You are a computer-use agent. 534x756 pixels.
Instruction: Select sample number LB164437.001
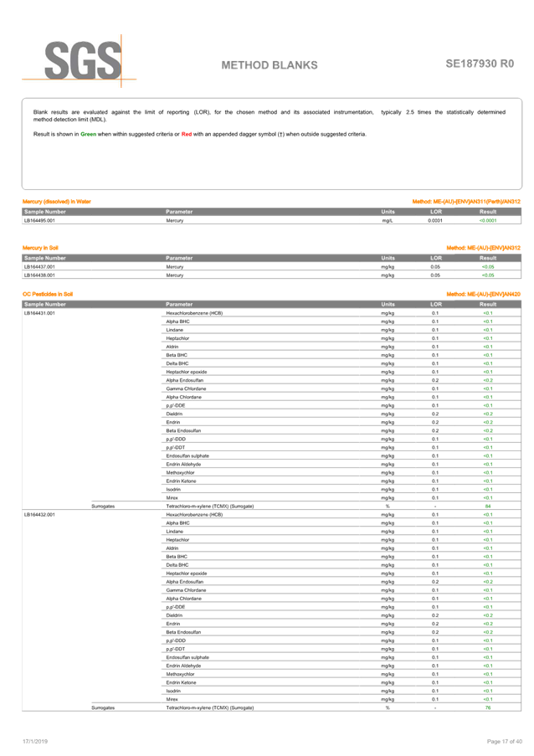[x=39, y=266]
